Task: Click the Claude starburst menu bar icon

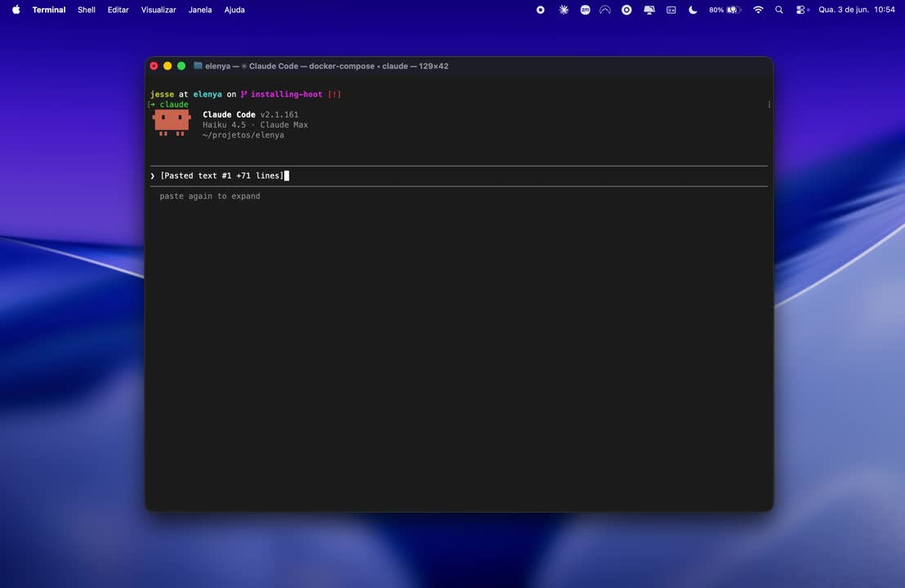Action: click(564, 10)
